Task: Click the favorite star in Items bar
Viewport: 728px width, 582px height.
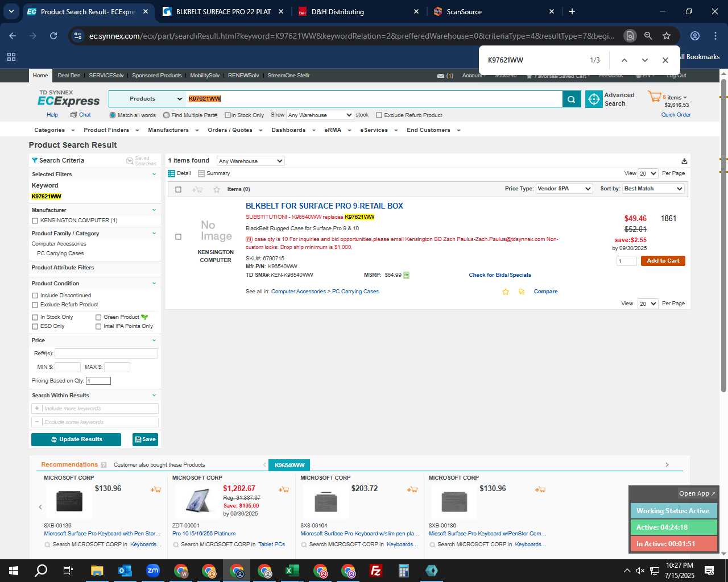Action: [x=217, y=189]
